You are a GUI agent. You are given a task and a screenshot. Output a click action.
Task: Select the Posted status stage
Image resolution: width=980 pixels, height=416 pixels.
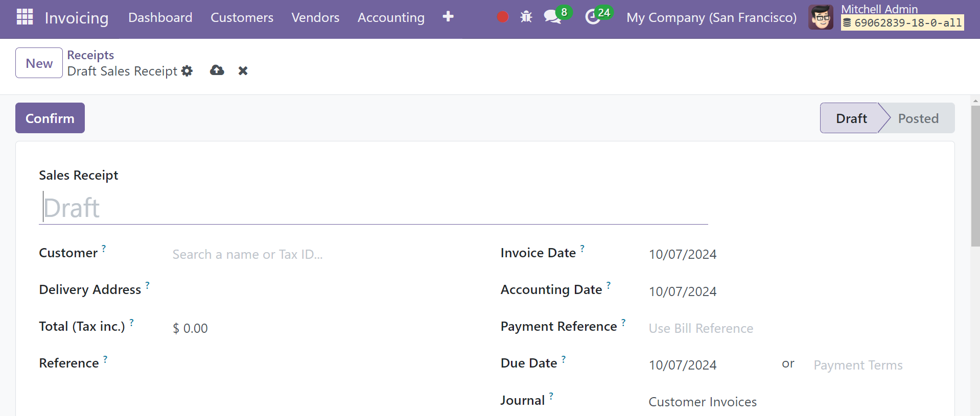click(x=918, y=118)
